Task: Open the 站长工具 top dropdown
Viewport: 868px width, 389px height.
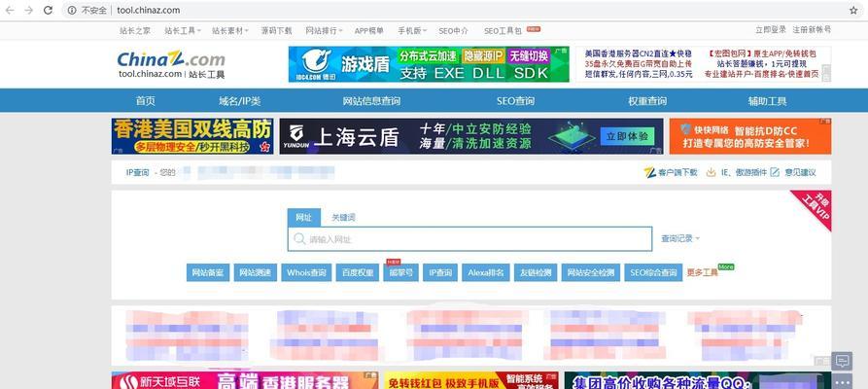Action: pyautogui.click(x=183, y=31)
